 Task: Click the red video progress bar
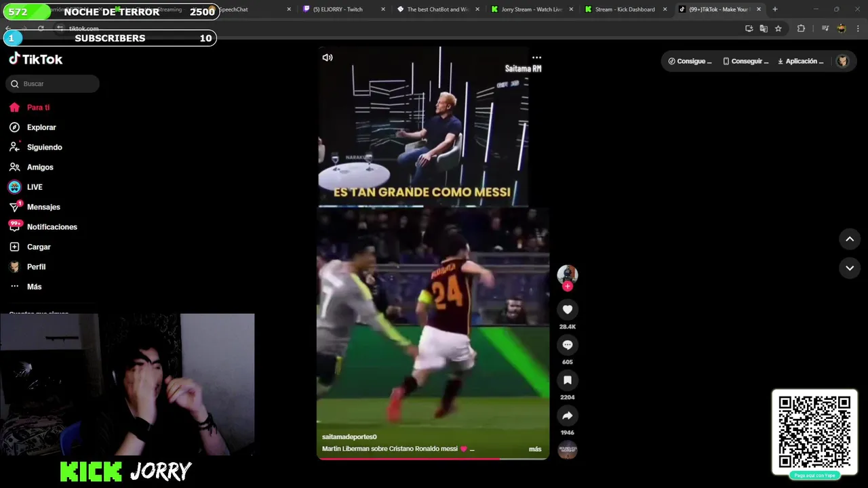click(x=433, y=459)
